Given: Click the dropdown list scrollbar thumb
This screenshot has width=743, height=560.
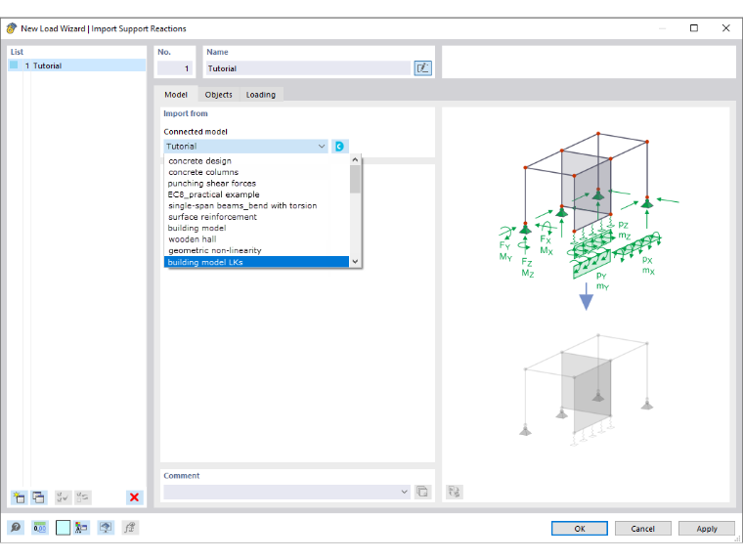Looking at the screenshot, I should click(355, 179).
